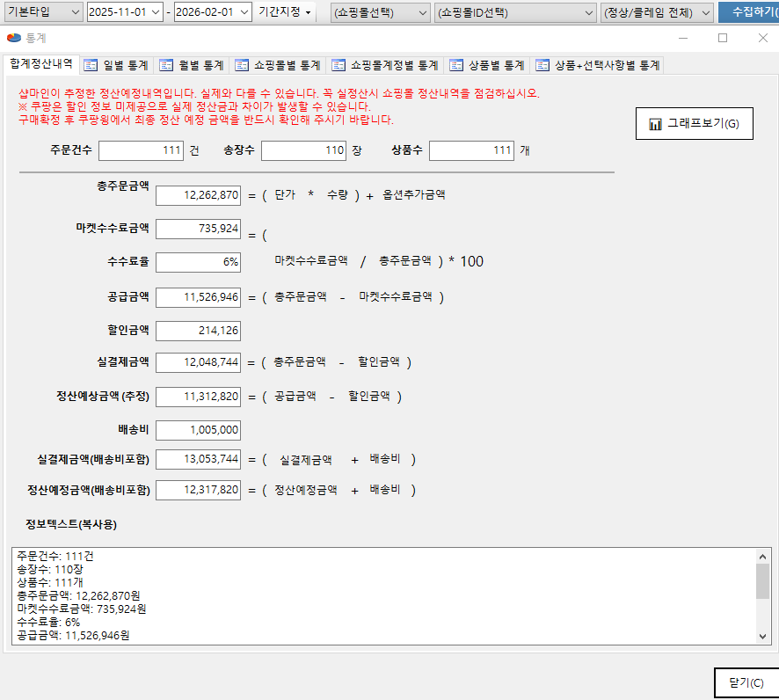Select the 합계정산내역 tab
The height and width of the screenshot is (700, 779).
click(x=40, y=64)
